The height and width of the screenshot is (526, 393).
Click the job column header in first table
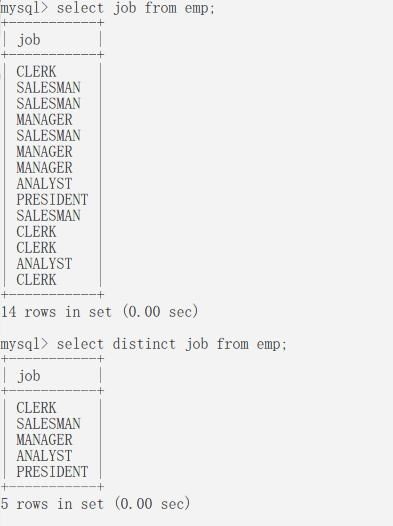coord(29,40)
